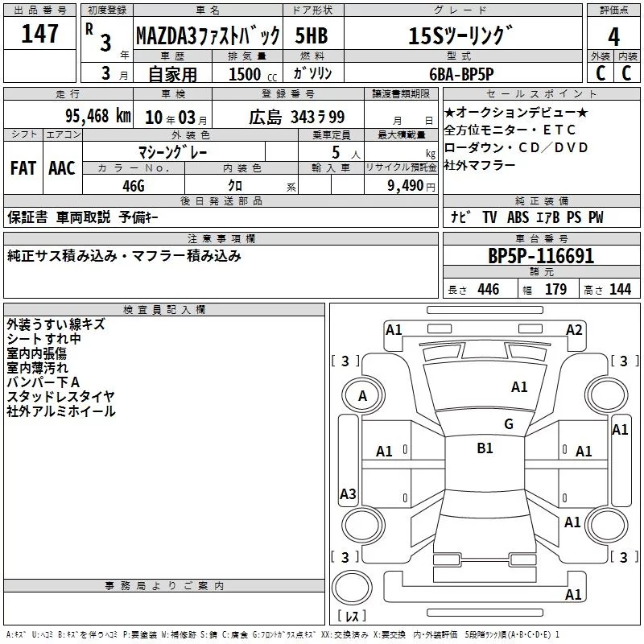Click the exterior grade C cell

(601, 73)
